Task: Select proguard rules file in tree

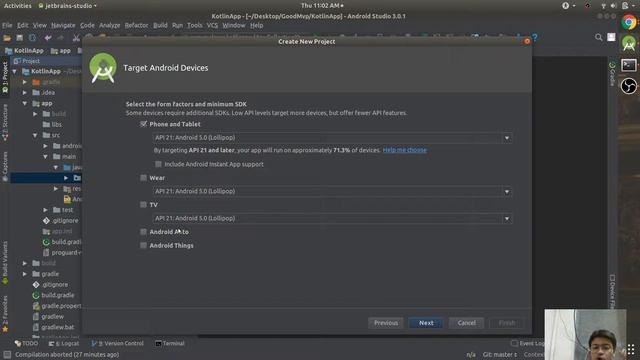Action: tap(62, 253)
